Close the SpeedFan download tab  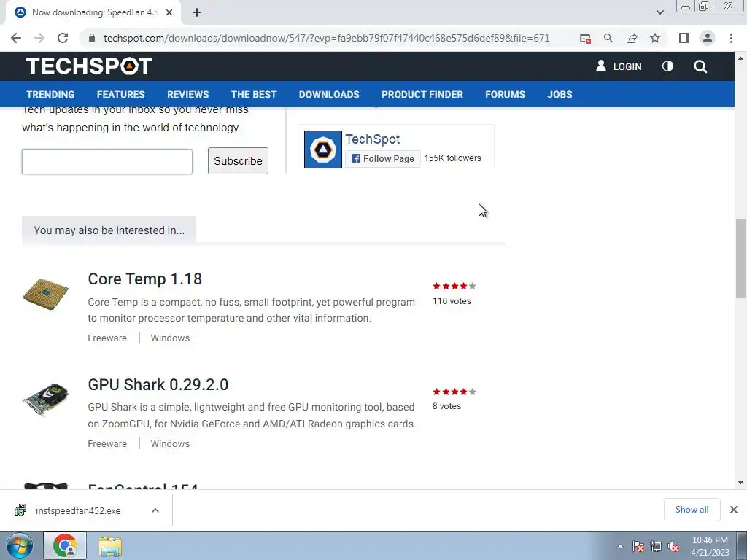point(169,12)
